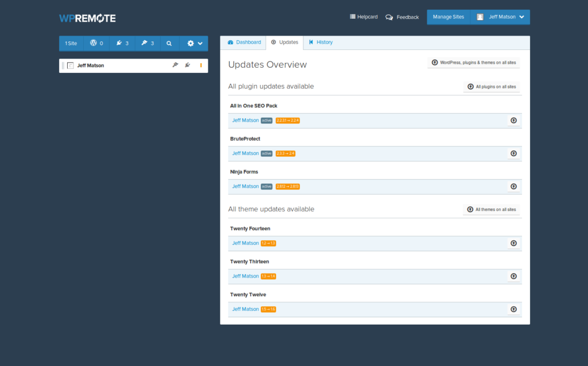Image resolution: width=588 pixels, height=366 pixels.
Task: Open the Feedback link
Action: 402,17
